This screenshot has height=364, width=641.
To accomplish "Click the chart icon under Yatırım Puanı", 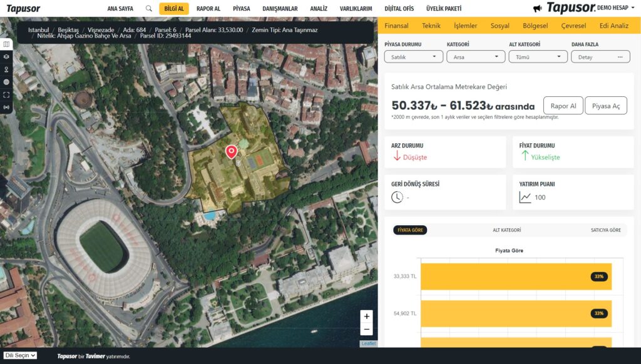I will [525, 198].
